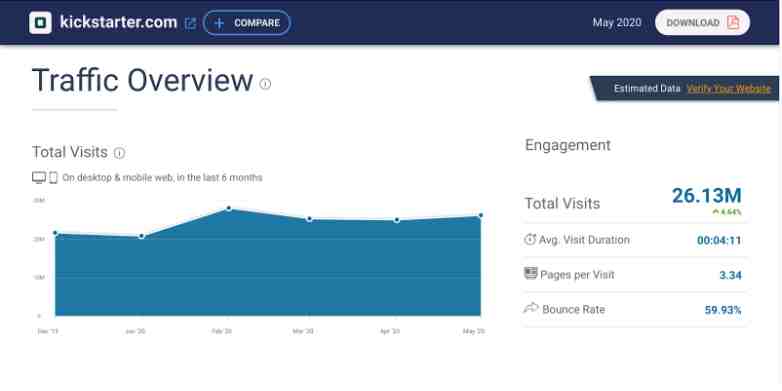Click the kickstarter.com site favicon
Viewport: 782px width, 391px height.
40,22
